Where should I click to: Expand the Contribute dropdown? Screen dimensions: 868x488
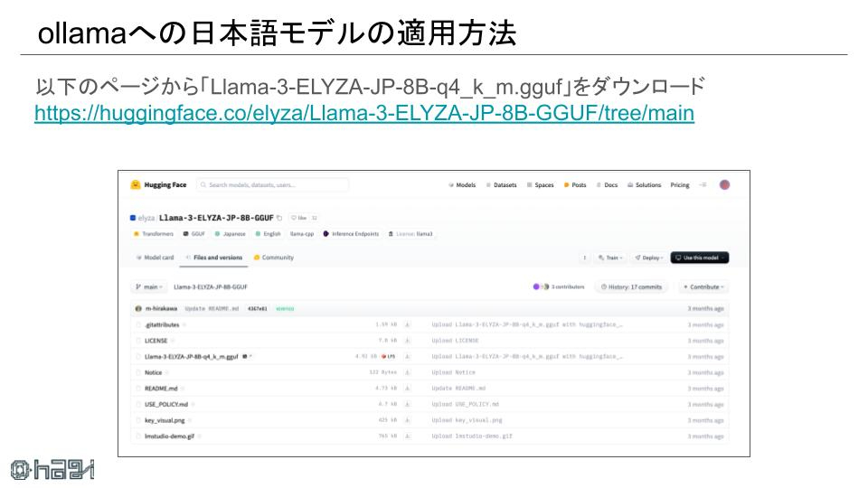click(x=703, y=287)
